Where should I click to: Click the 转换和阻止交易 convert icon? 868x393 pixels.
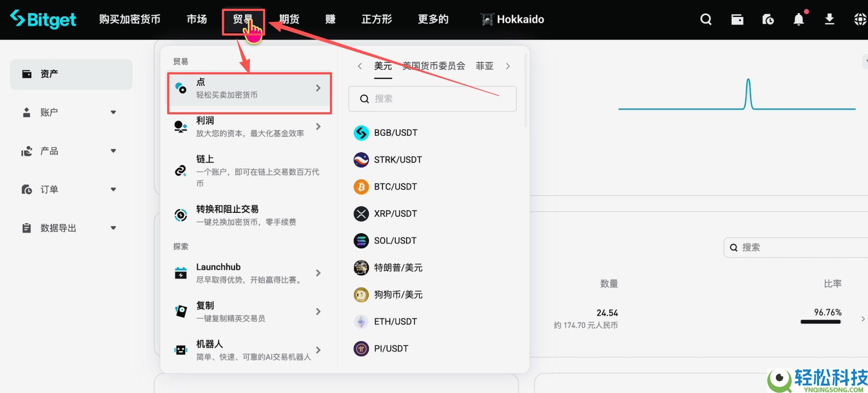180,215
